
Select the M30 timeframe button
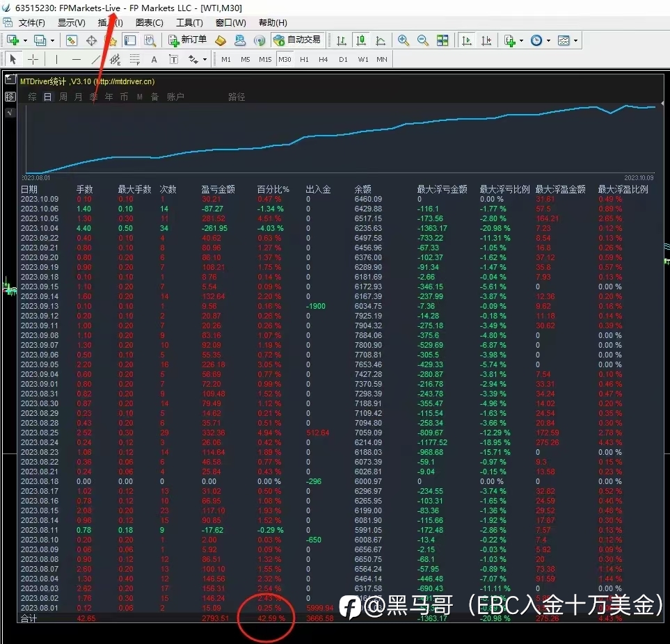pos(285,59)
